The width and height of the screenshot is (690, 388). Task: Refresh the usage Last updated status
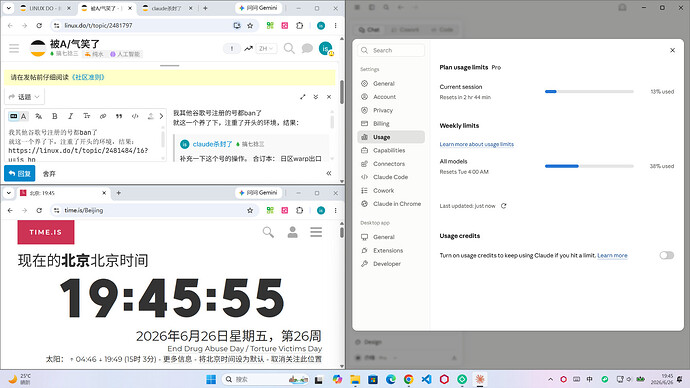click(503, 206)
